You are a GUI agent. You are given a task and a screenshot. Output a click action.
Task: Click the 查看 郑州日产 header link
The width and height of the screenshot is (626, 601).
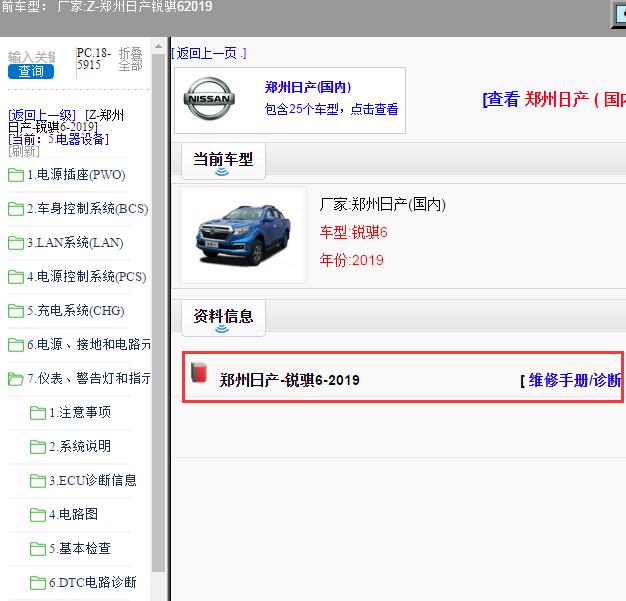[x=554, y=99]
